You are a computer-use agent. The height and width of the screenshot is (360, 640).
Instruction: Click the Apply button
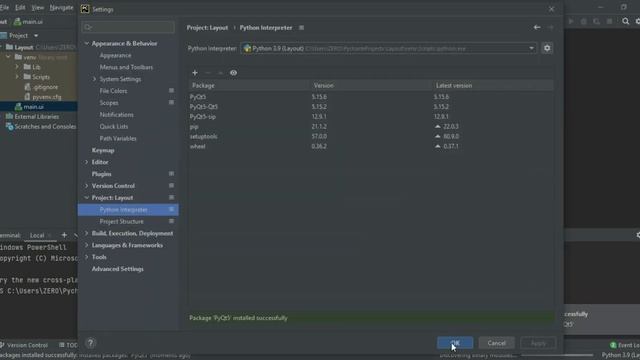[538, 343]
